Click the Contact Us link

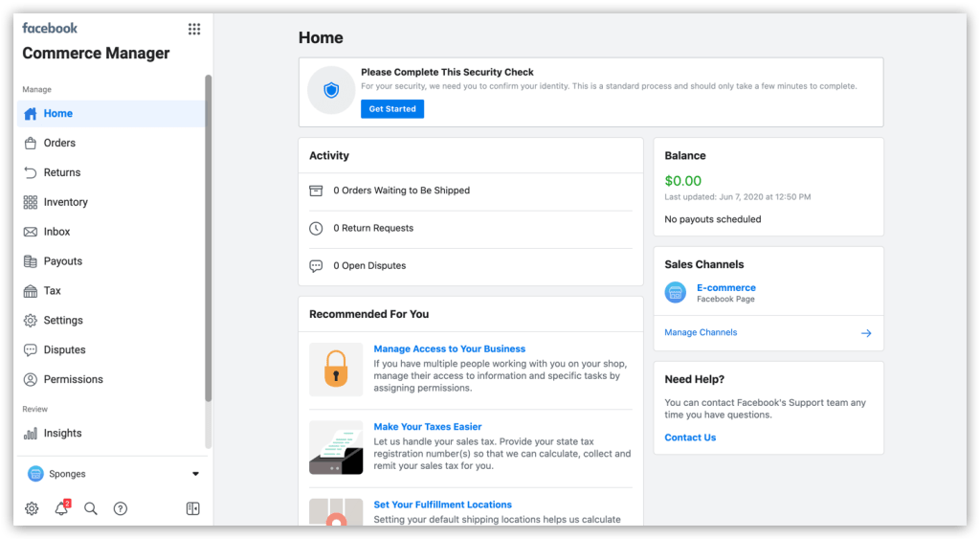pyautogui.click(x=690, y=438)
